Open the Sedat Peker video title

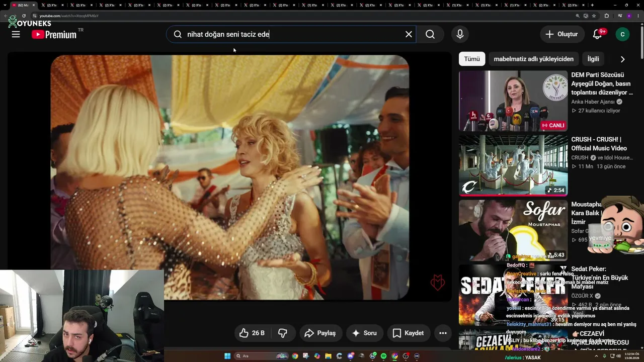pos(601,278)
